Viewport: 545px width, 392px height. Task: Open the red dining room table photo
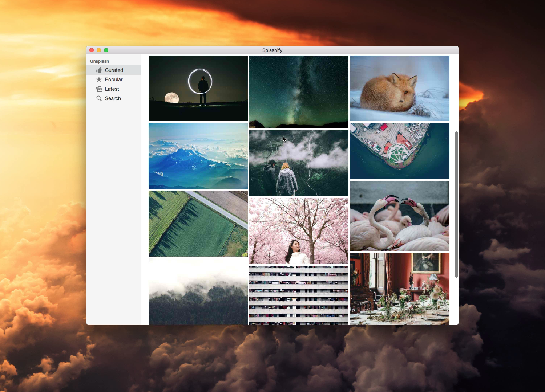[x=400, y=289]
